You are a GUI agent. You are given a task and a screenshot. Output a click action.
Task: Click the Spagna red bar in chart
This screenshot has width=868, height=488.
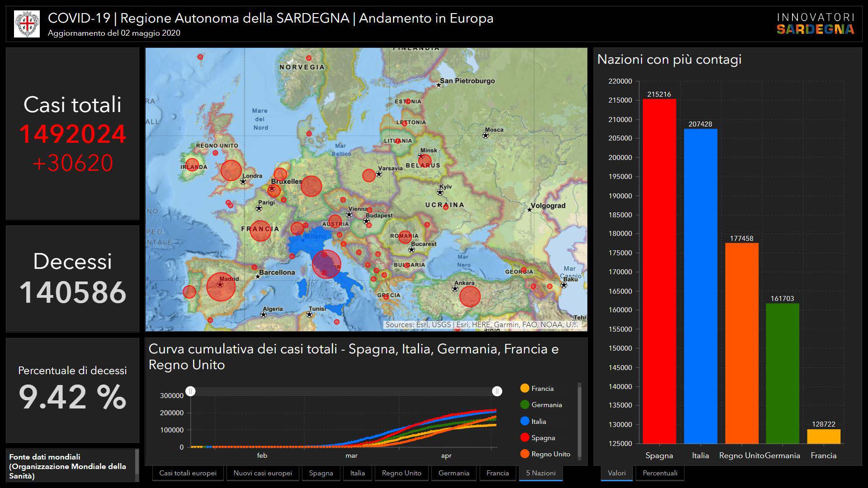click(659, 271)
